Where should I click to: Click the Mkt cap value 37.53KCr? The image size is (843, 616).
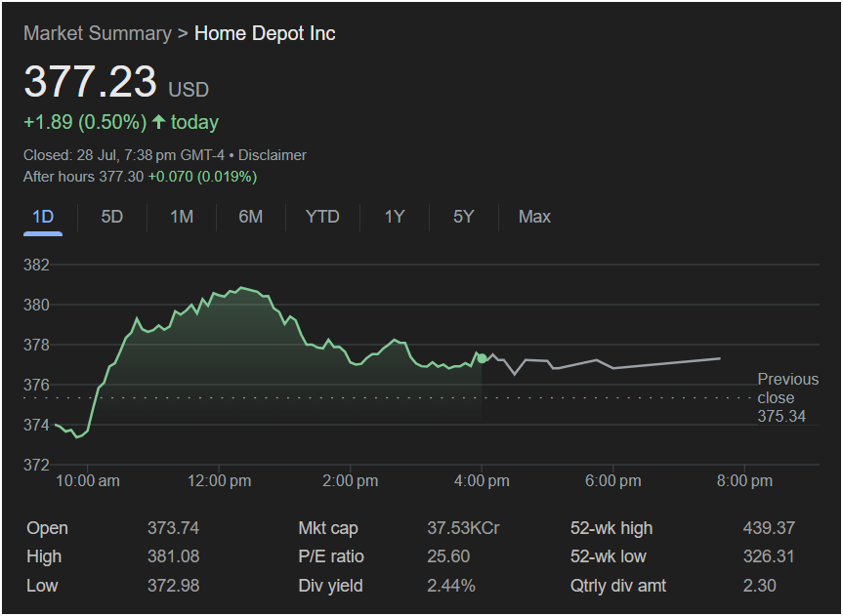[463, 528]
